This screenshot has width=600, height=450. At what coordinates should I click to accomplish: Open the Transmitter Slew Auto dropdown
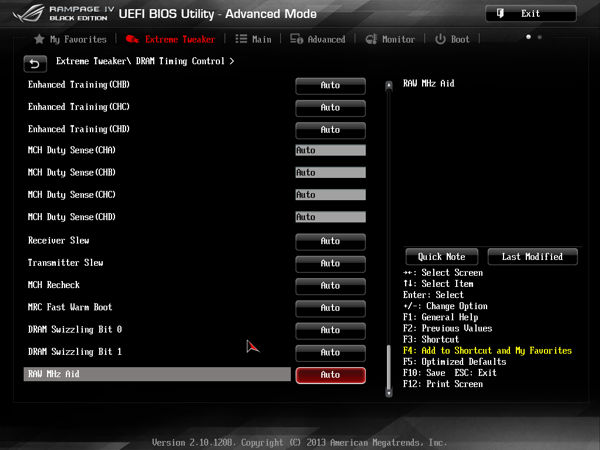pos(330,264)
